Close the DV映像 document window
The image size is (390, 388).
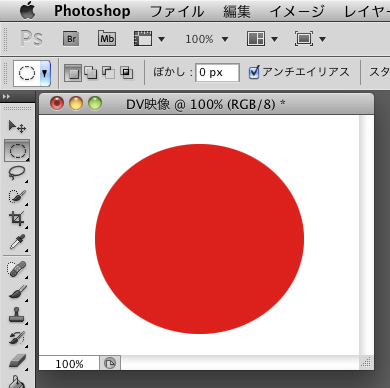pos(57,103)
